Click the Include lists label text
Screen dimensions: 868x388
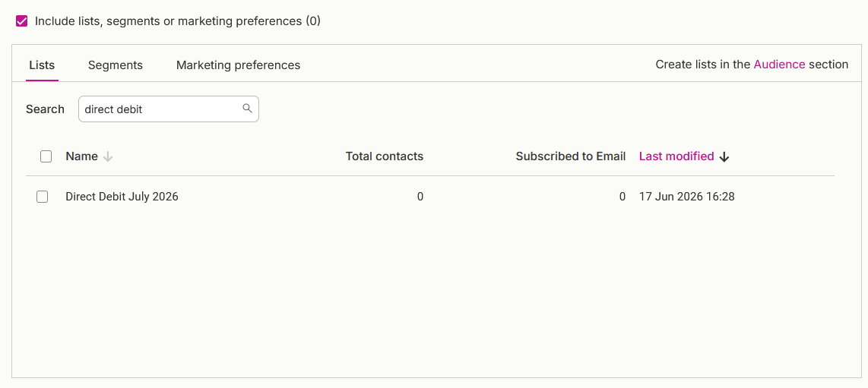pos(178,21)
